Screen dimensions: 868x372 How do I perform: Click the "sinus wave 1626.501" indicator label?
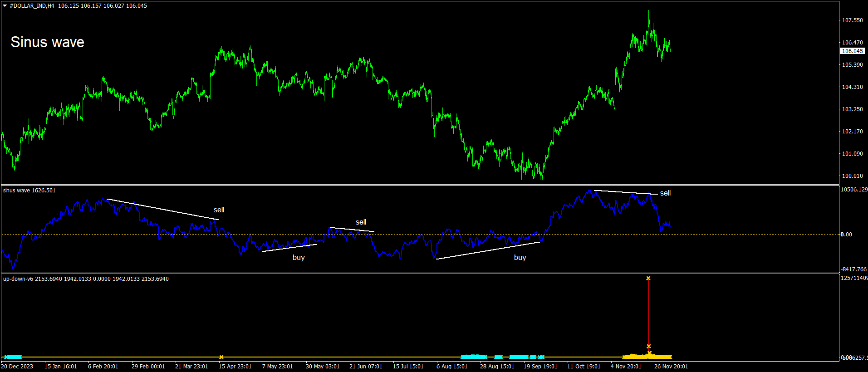(x=29, y=191)
